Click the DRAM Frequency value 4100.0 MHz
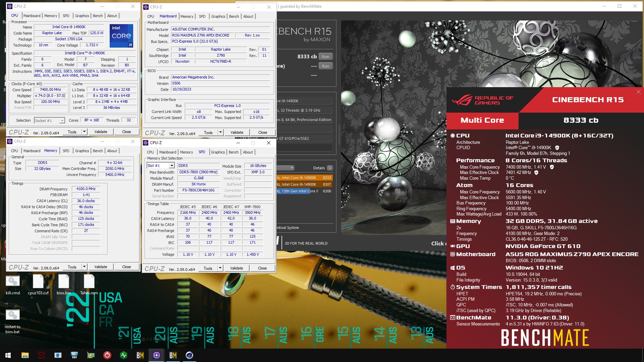This screenshot has width=644, height=362. coord(86,189)
